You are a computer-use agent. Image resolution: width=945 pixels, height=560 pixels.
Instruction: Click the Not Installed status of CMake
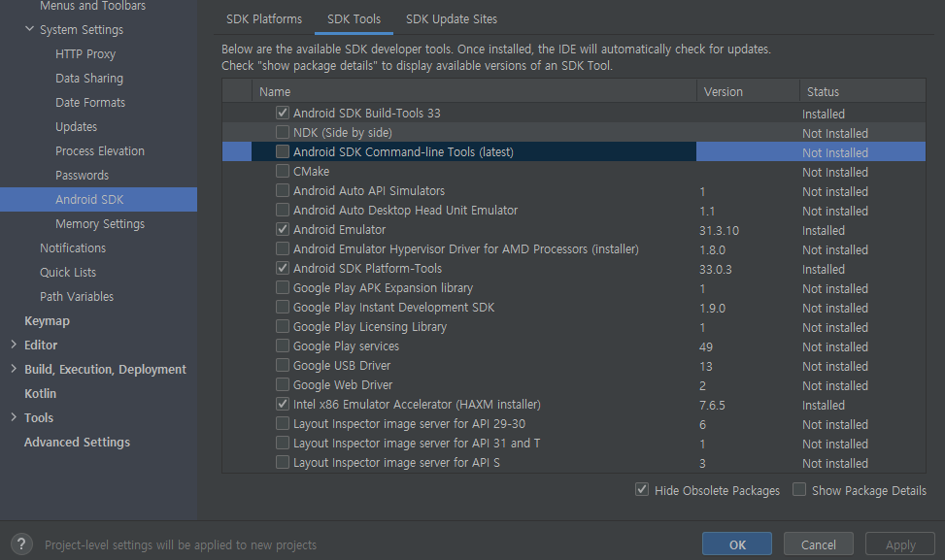pyautogui.click(x=835, y=172)
